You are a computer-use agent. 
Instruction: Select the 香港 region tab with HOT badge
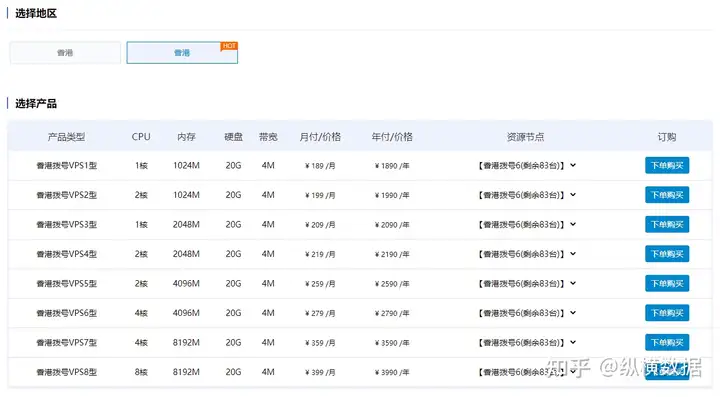click(182, 53)
